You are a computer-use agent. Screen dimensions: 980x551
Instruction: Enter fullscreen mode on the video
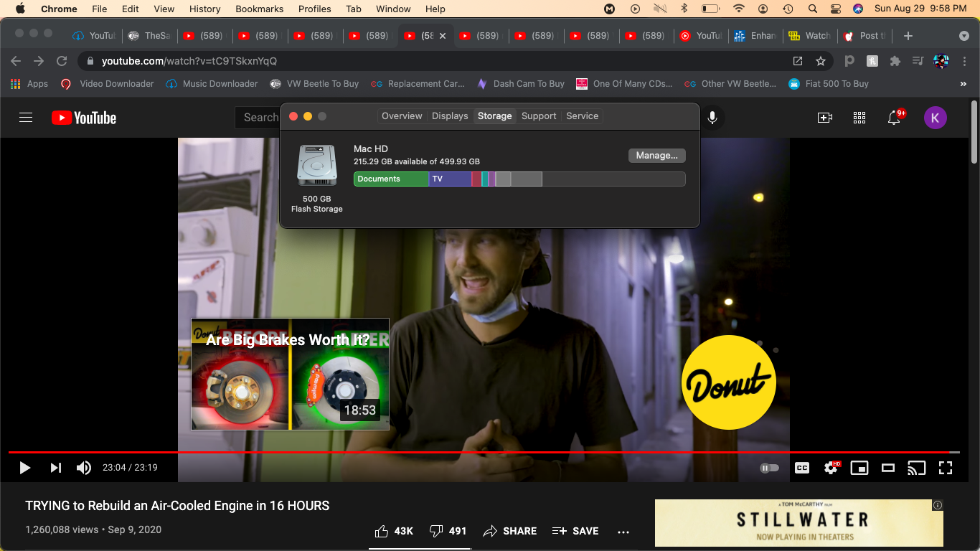946,468
